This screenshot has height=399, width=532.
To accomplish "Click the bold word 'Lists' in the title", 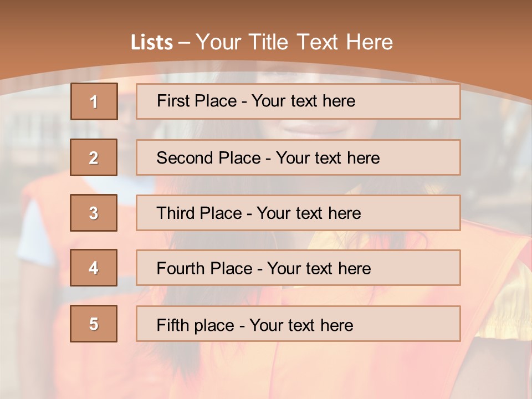I will (x=152, y=43).
